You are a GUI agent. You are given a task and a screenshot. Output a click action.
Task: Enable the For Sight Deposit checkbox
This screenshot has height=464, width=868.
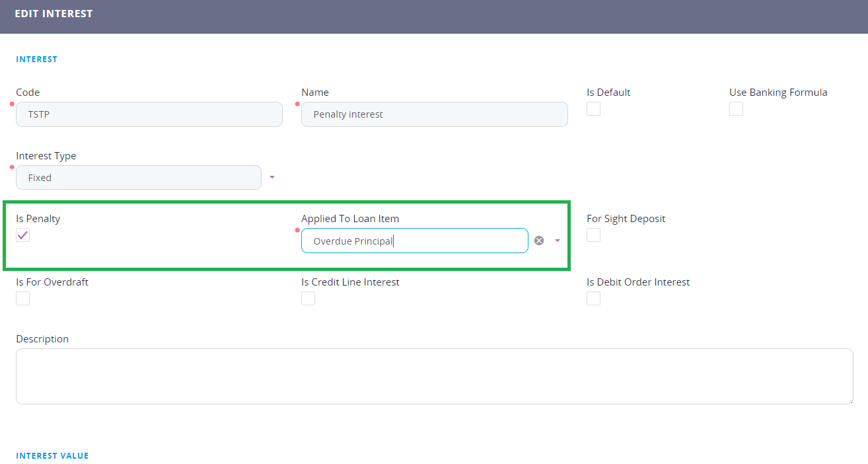coord(593,235)
